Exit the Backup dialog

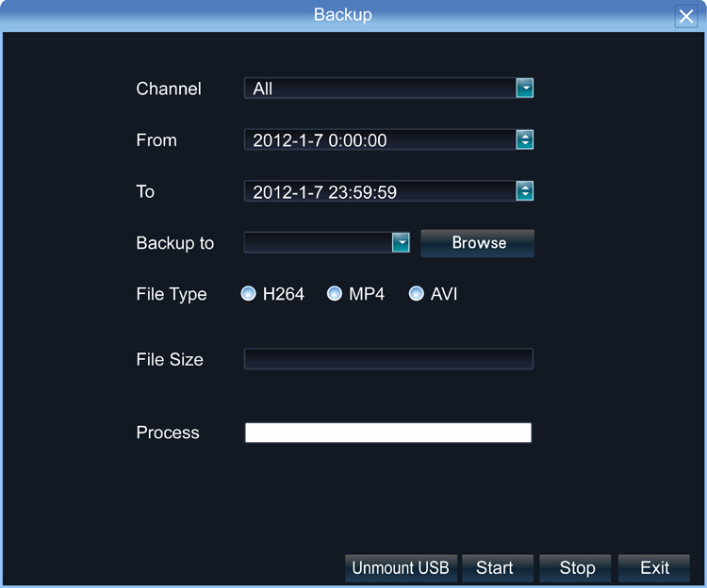[x=654, y=567]
